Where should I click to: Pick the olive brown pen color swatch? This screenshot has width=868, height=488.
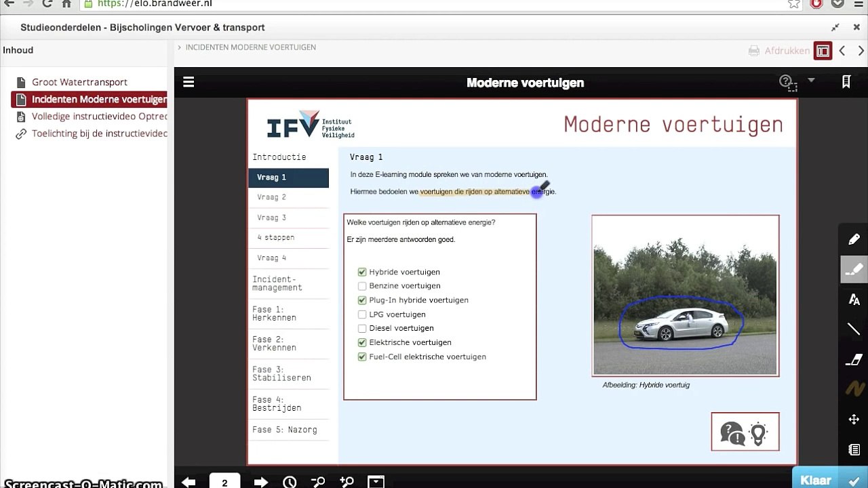point(854,390)
